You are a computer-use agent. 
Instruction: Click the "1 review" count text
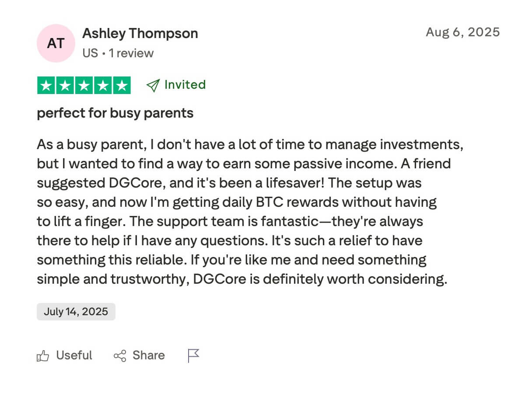[x=131, y=53]
